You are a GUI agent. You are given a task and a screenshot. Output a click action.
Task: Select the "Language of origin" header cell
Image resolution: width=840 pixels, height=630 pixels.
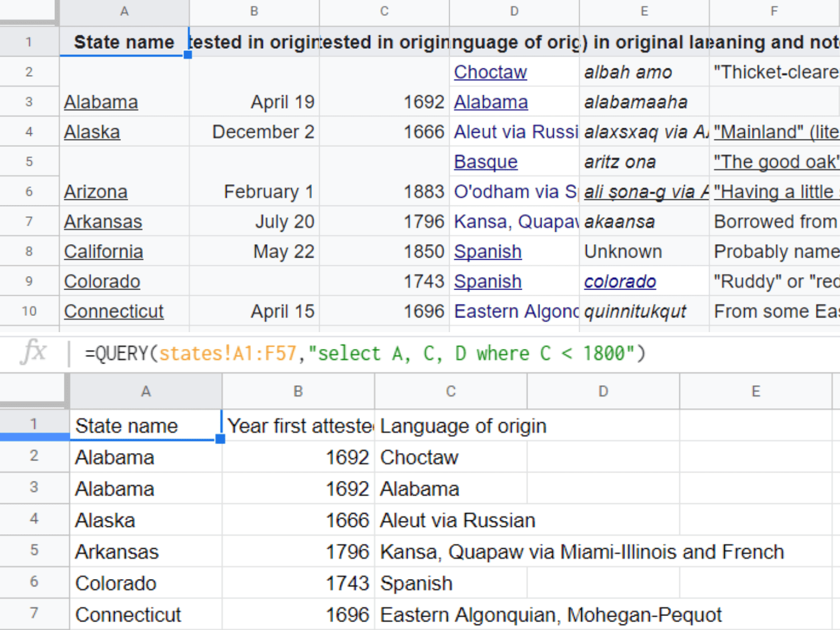(x=451, y=426)
